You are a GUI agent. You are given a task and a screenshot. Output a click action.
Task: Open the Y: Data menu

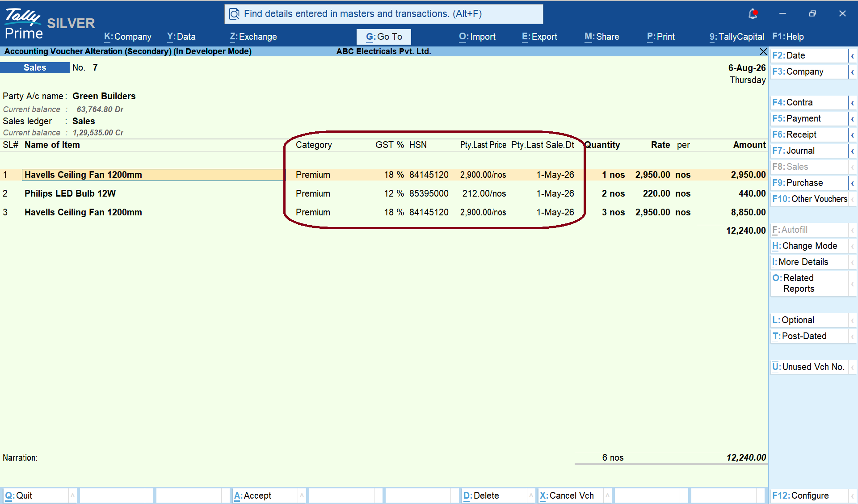[x=181, y=37]
